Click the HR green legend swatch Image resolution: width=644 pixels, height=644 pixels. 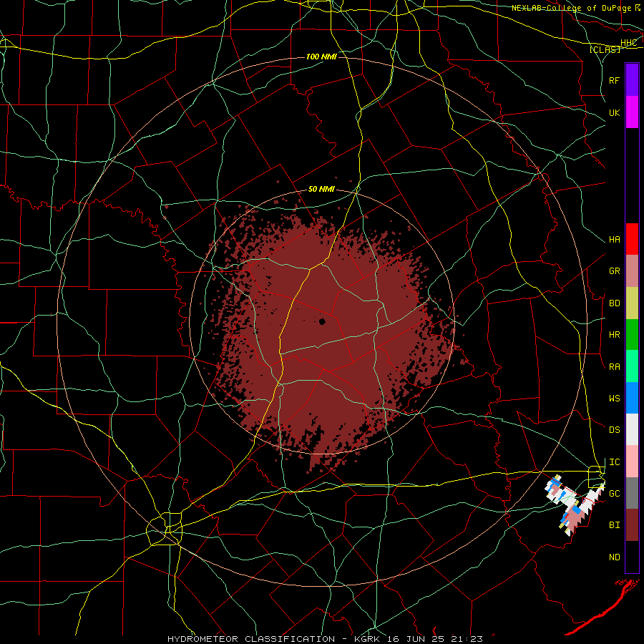pyautogui.click(x=632, y=335)
